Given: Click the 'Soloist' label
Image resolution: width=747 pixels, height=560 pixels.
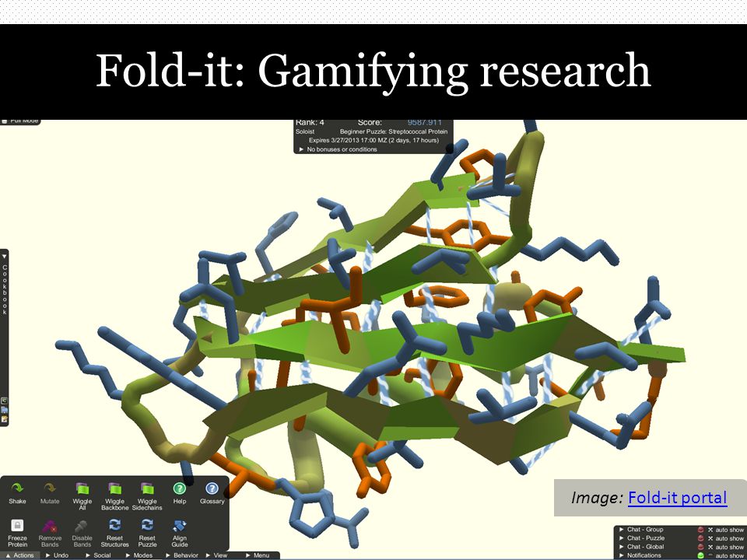Looking at the screenshot, I should coord(305,131).
